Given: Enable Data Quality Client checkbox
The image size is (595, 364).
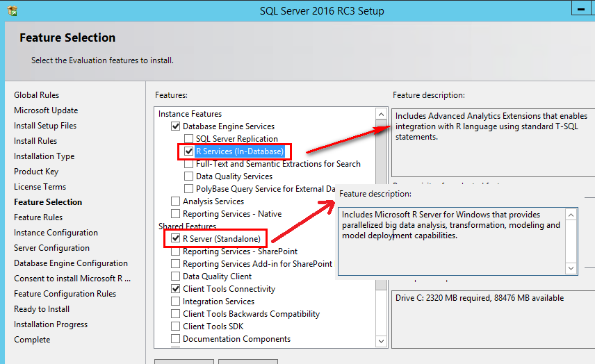Looking at the screenshot, I should tap(175, 276).
